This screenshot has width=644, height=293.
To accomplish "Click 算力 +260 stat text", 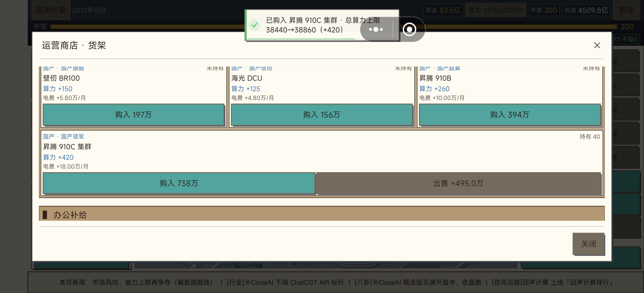I will (434, 89).
